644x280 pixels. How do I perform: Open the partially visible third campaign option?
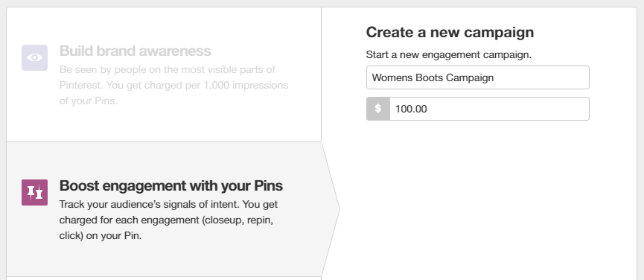point(164,279)
